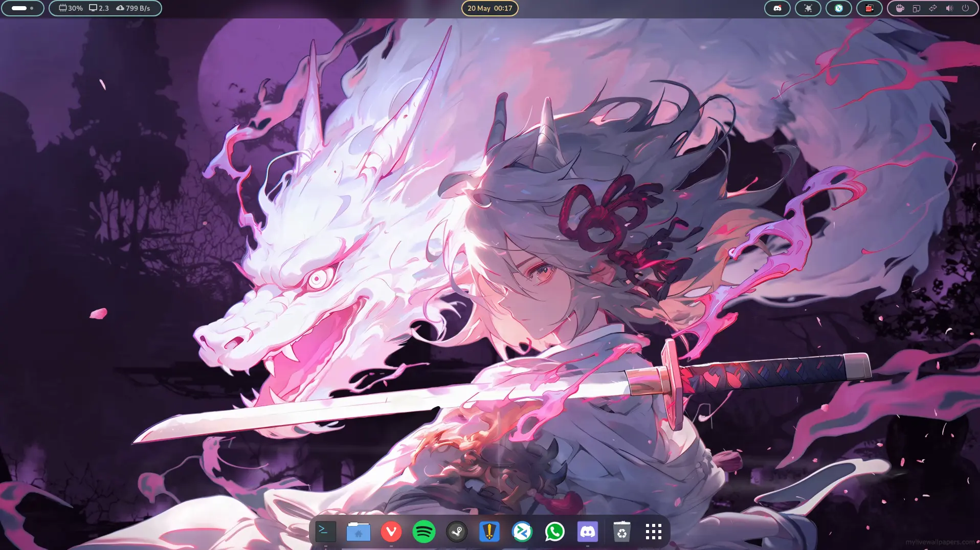The width and height of the screenshot is (980, 550).
Task: Click the CPU usage 30% monitor
Action: tap(71, 8)
